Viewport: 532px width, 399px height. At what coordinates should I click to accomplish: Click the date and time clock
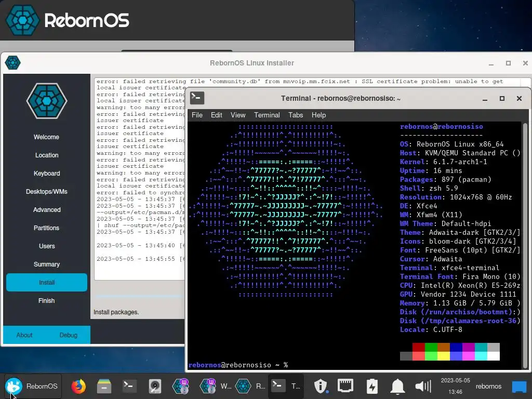(455, 386)
